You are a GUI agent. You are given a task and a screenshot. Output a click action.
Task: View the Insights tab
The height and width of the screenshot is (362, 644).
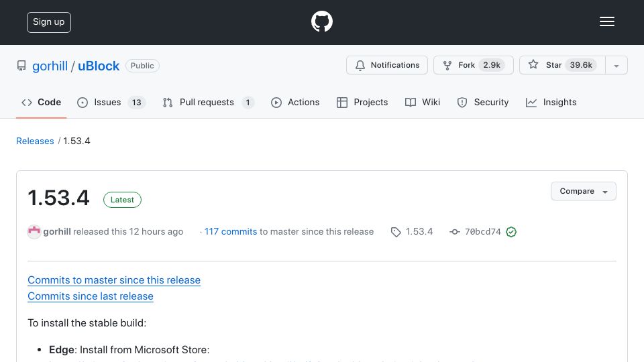pyautogui.click(x=551, y=102)
